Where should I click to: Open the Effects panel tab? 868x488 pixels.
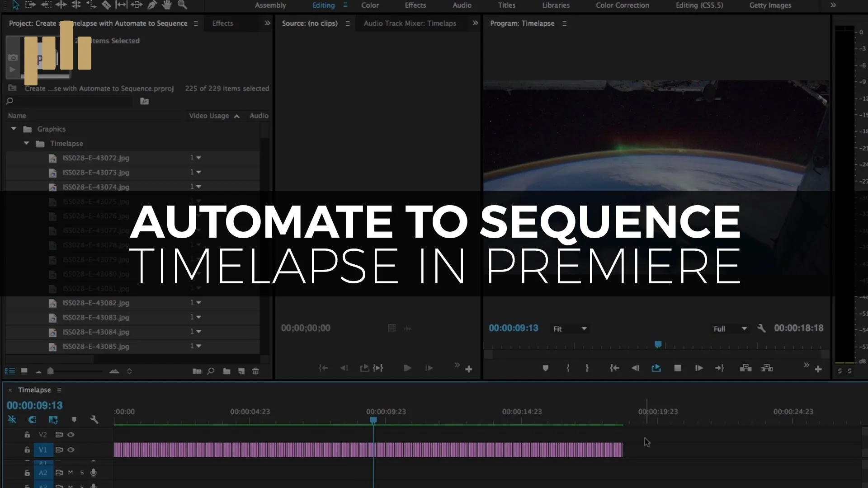click(222, 23)
